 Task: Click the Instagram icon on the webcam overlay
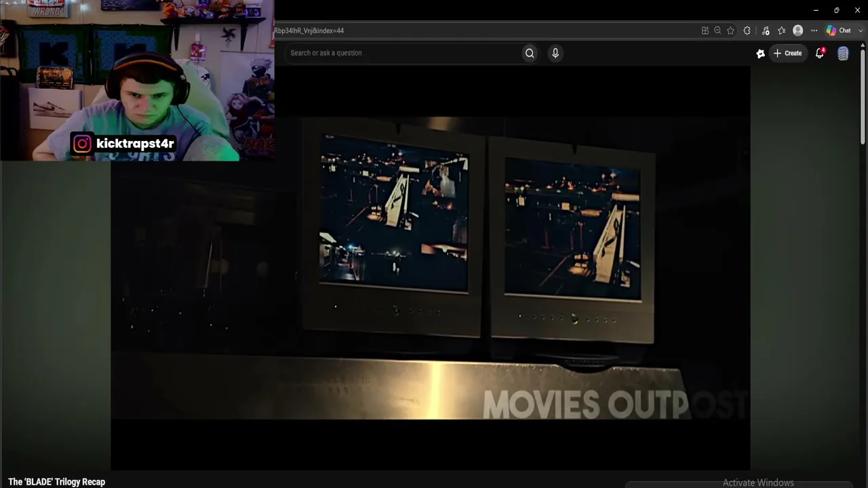pos(82,144)
